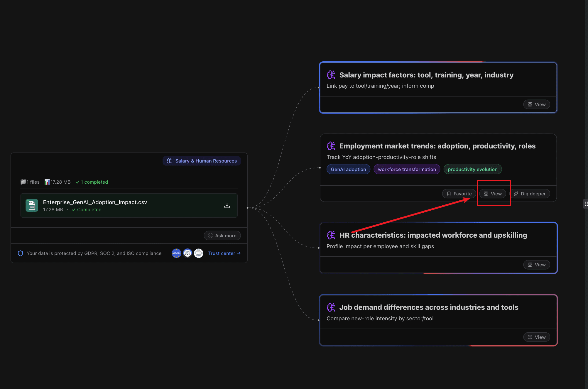Click the Ask more button
Image resolution: width=588 pixels, height=389 pixels.
pos(222,236)
